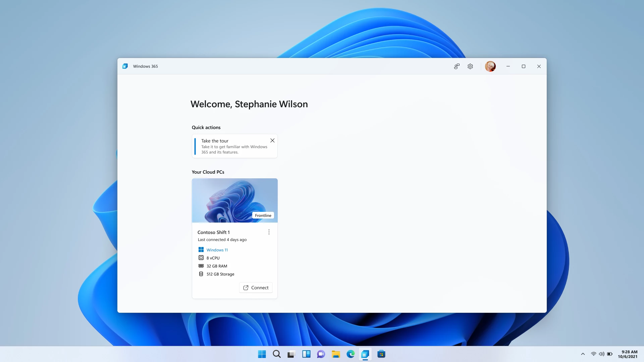Open the Windows Start menu
644x362 pixels.
(262, 354)
